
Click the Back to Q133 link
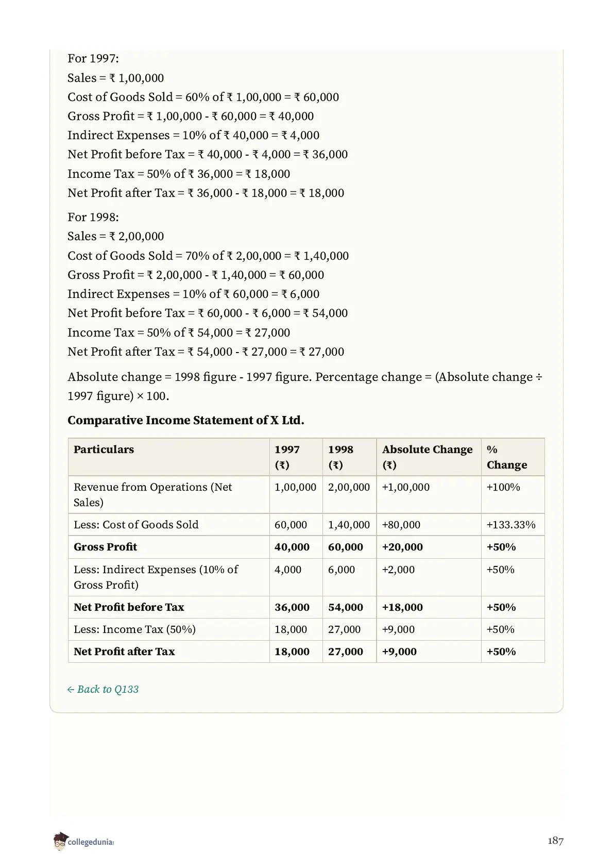pos(103,689)
